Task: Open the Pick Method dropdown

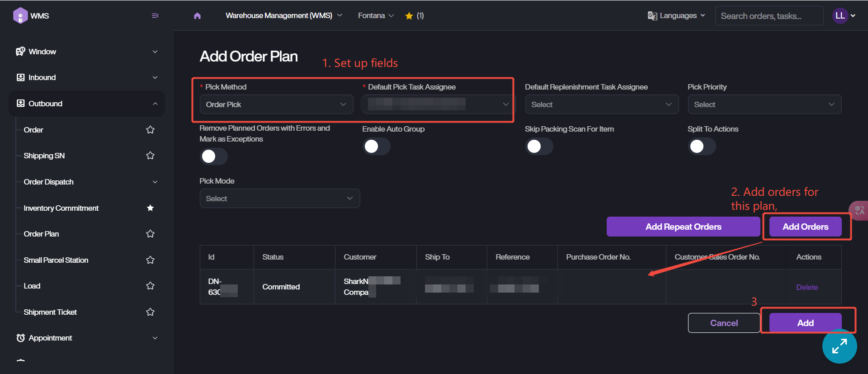Action: (276, 104)
